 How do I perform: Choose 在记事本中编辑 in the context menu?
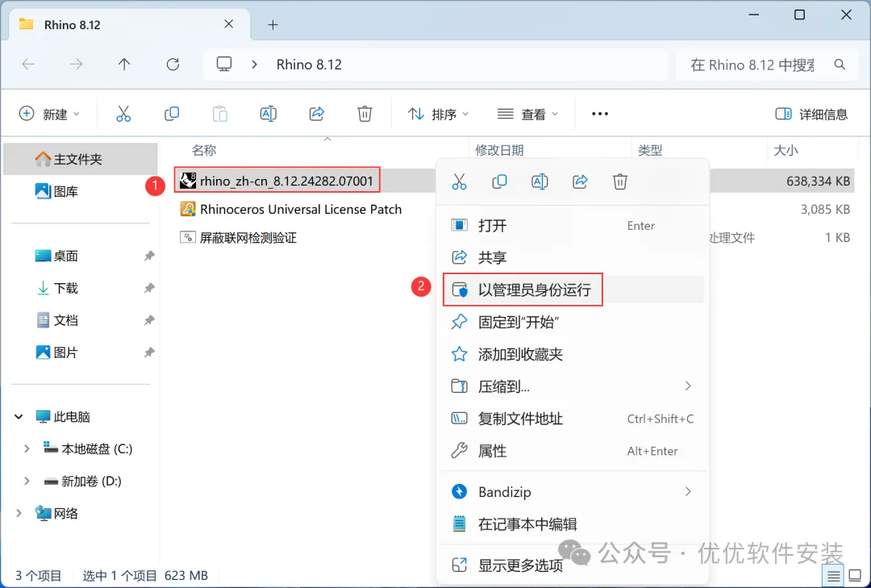(x=573, y=524)
